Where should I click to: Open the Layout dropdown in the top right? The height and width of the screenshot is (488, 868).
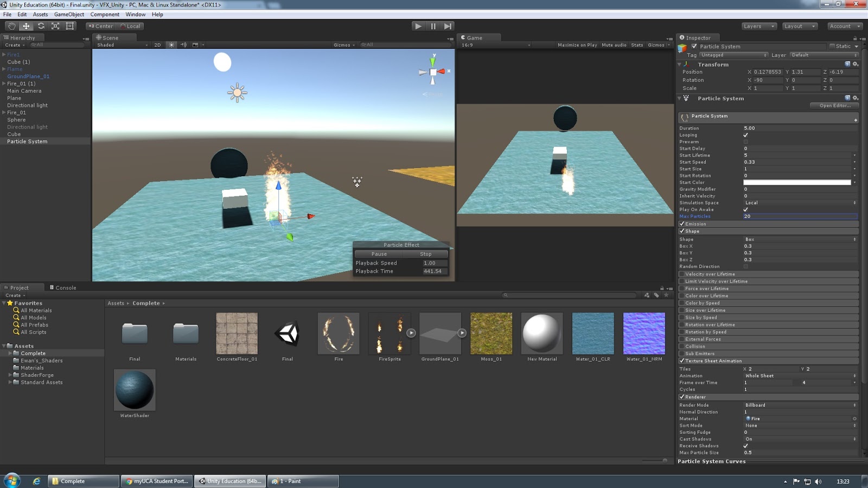800,25
